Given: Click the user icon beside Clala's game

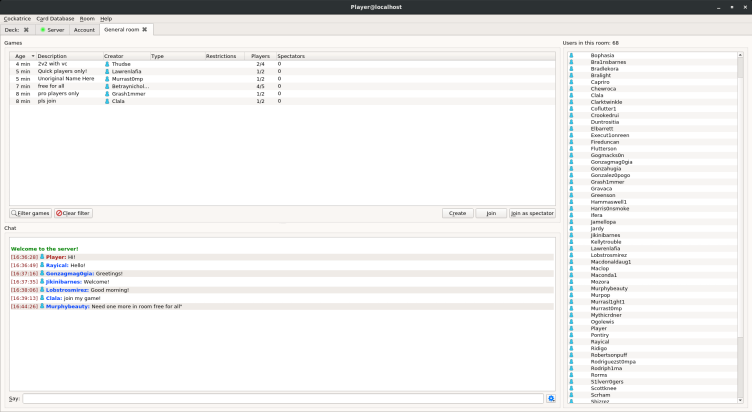Looking at the screenshot, I should point(107,101).
